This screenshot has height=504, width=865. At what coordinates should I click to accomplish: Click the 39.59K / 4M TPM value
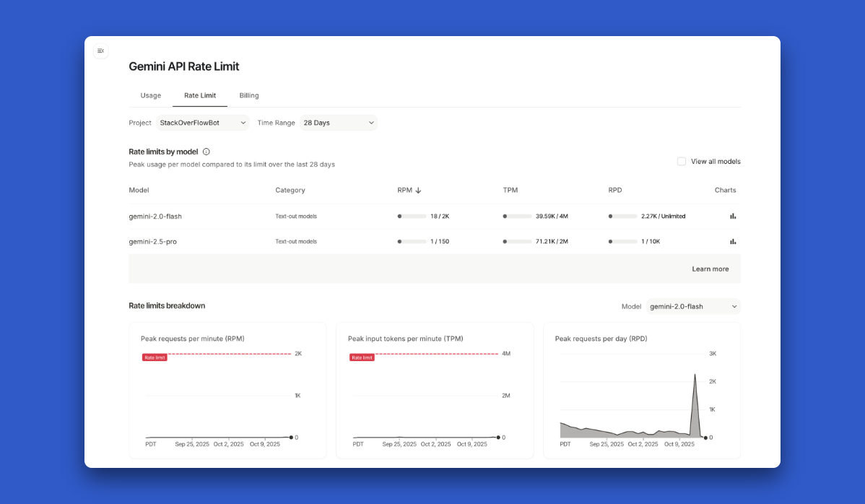tap(552, 216)
